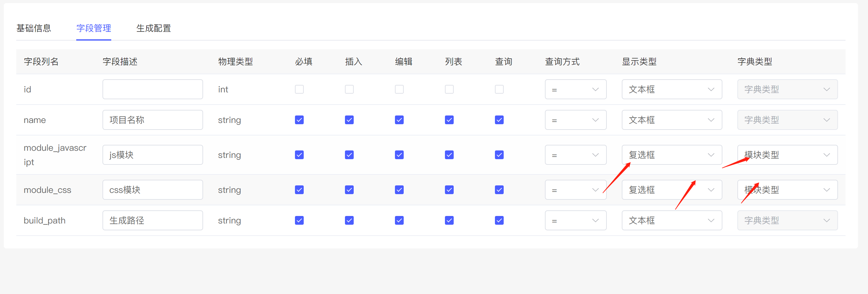Image resolution: width=868 pixels, height=294 pixels.
Task: Open 查询方式 dropdown for module_javascript row
Action: point(576,155)
